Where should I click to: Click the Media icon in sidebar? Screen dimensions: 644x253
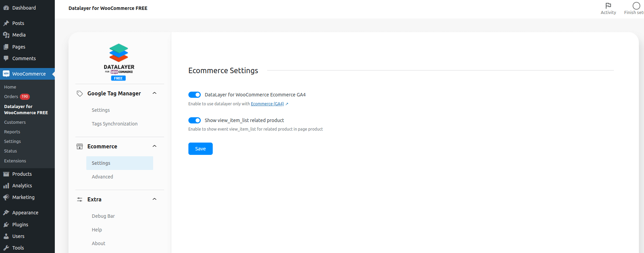click(x=6, y=35)
